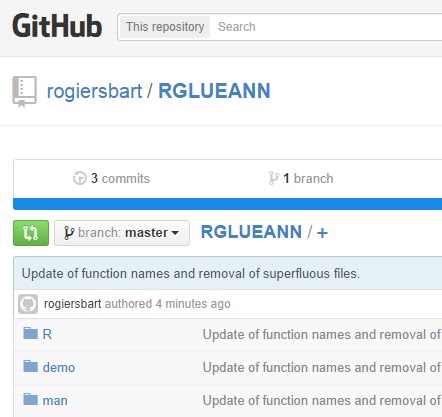Click the rogiersbart avatar icon
This screenshot has width=442, height=417.
point(28,304)
